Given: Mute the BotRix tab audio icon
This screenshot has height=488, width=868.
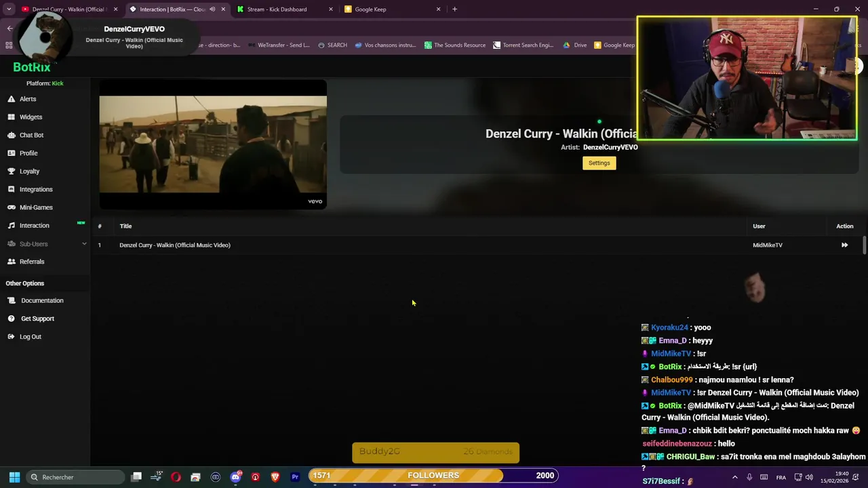Looking at the screenshot, I should (x=212, y=9).
